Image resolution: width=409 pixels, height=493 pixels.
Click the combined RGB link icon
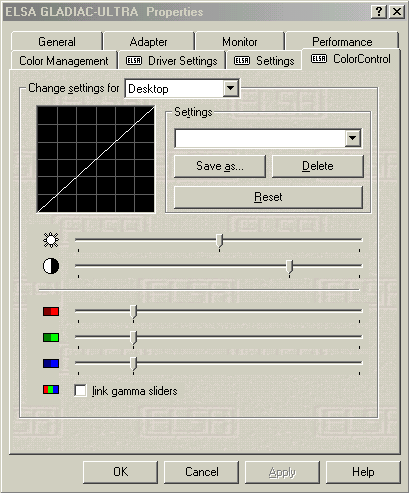pyautogui.click(x=51, y=389)
